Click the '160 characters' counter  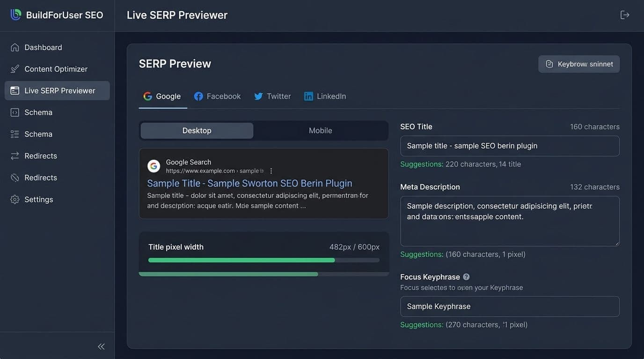tap(595, 127)
